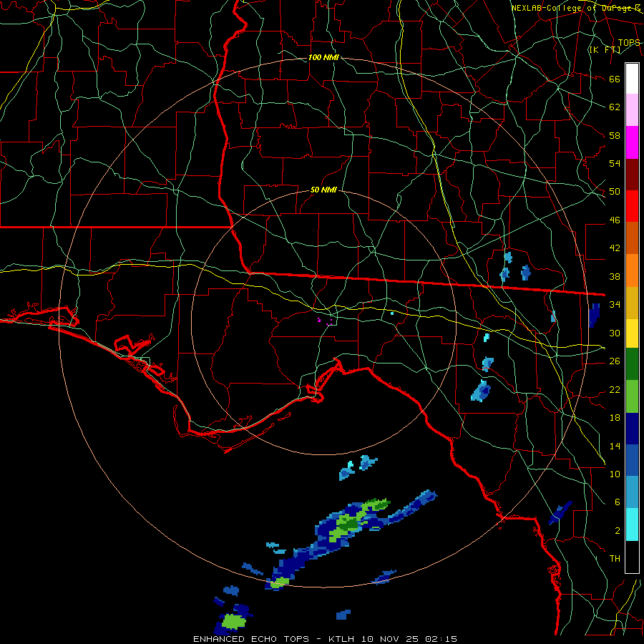Click the 18 legend value
The width and height of the screenshot is (644, 644).
click(x=615, y=418)
